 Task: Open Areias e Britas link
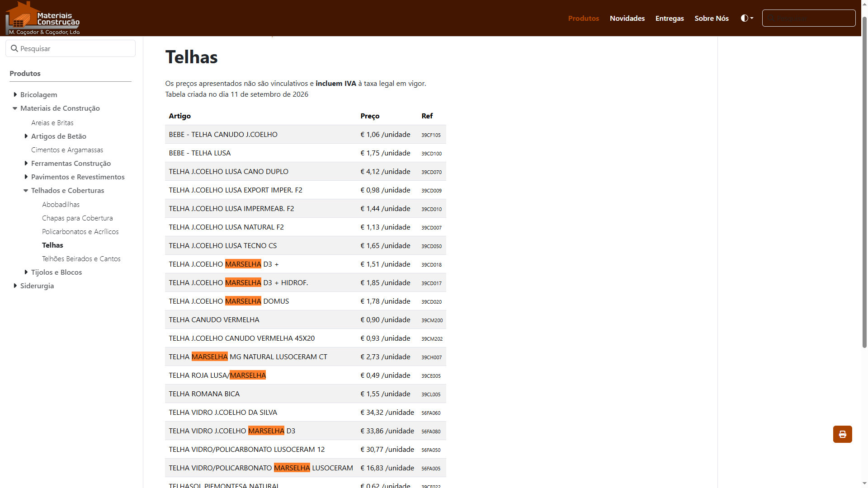tap(52, 122)
